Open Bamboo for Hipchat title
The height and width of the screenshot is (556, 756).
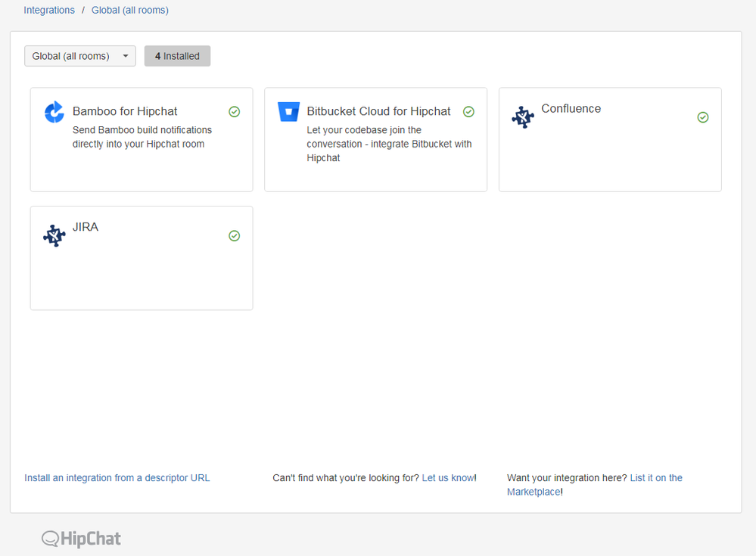(x=125, y=111)
